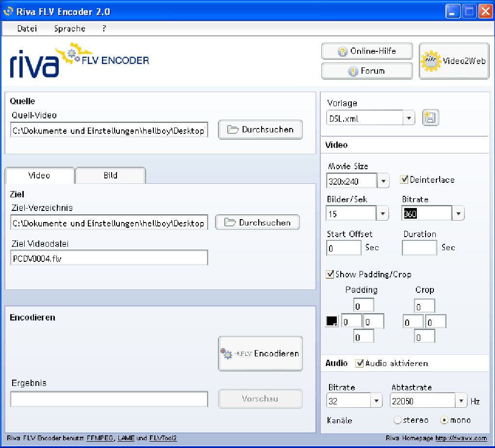Open the http://rivavx.com homepage link
Screen dimensions: 495x448
[x=461, y=438]
